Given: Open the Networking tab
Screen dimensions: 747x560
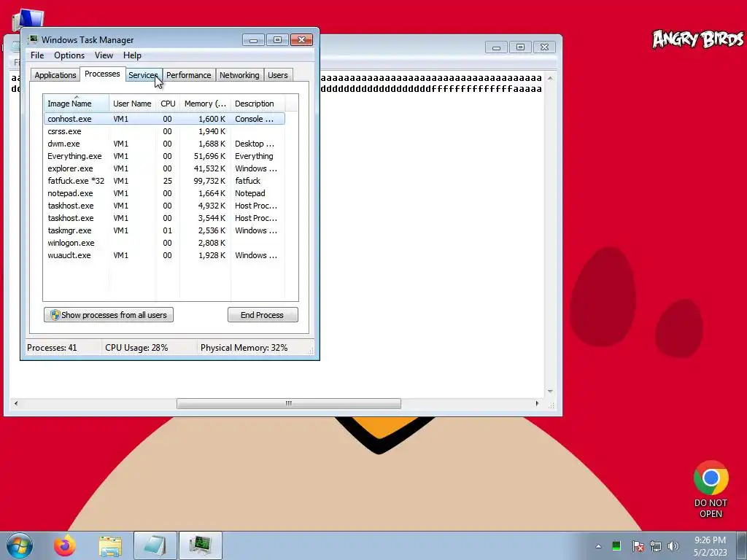Looking at the screenshot, I should (239, 75).
